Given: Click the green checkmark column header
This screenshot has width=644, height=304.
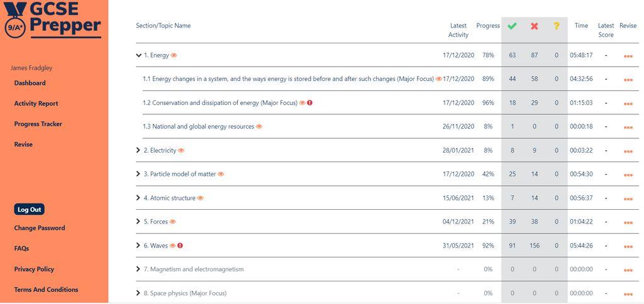Looking at the screenshot, I should pos(512,26).
